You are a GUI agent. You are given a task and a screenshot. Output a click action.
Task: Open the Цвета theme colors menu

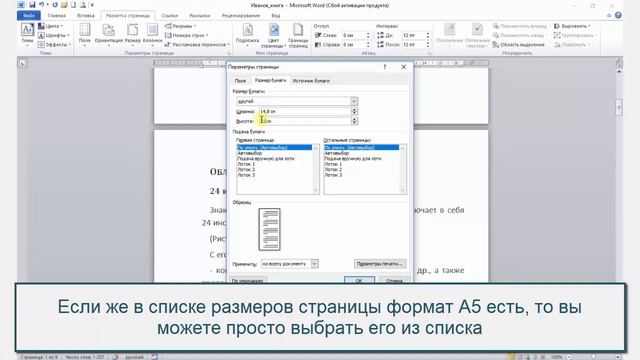[51, 26]
